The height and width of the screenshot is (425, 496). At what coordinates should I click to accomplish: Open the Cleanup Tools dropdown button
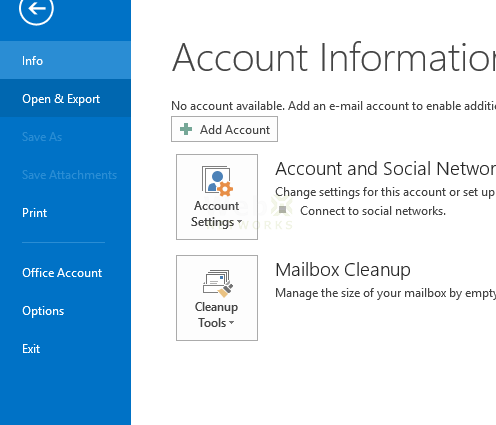click(217, 298)
